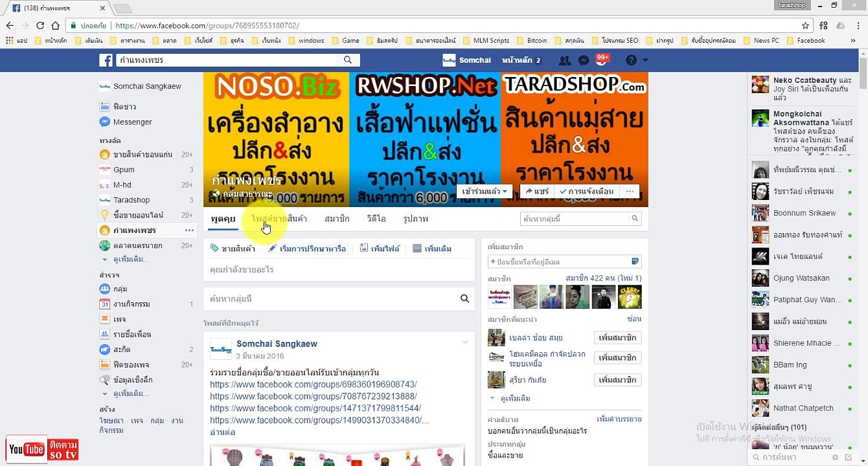Screen dimensions: 868x466
Task: Open the friend requests icon
Action: click(x=565, y=60)
